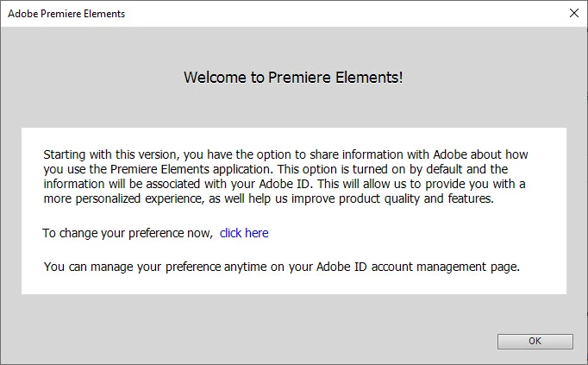Close the Adobe Premiere Elements dialog
The height and width of the screenshot is (365, 588).
[573, 13]
